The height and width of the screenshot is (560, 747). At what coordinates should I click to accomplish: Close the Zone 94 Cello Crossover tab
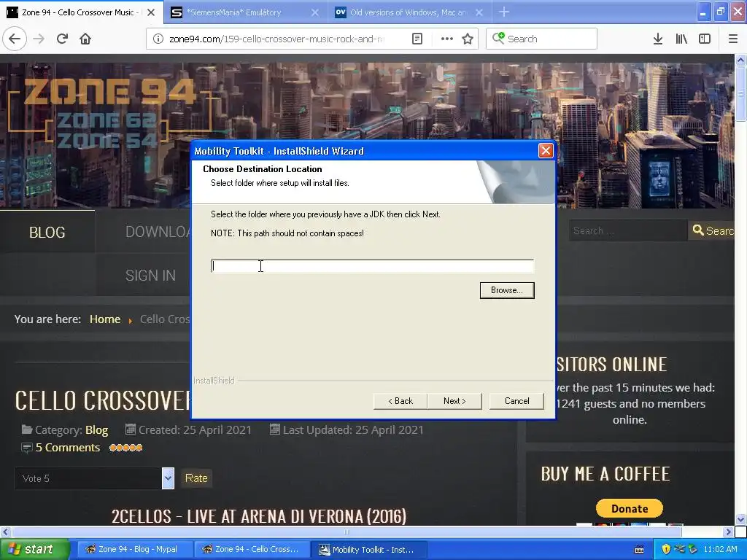tap(150, 12)
